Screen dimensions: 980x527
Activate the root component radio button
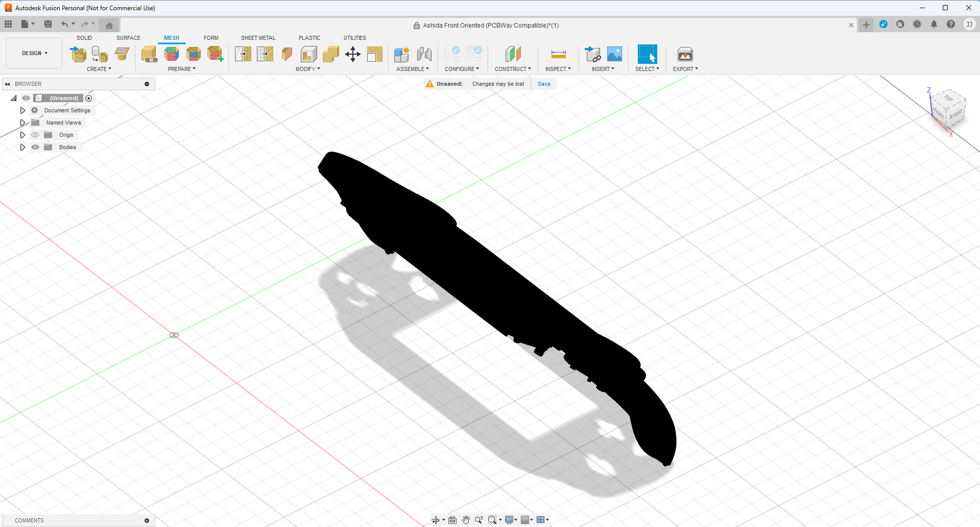point(89,98)
